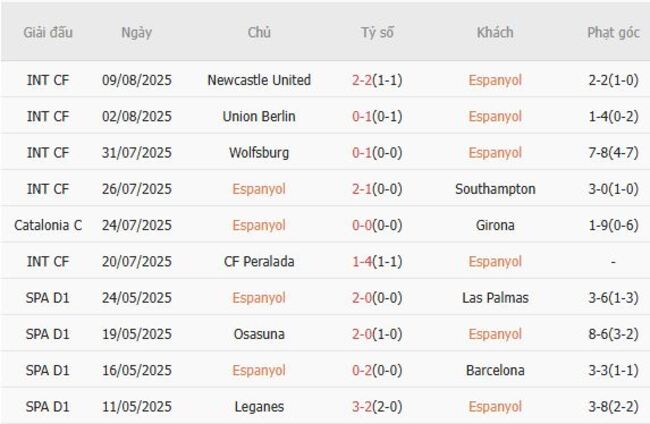This screenshot has height=424, width=650.
Task: Click the CF Peralada team name
Action: (x=259, y=262)
